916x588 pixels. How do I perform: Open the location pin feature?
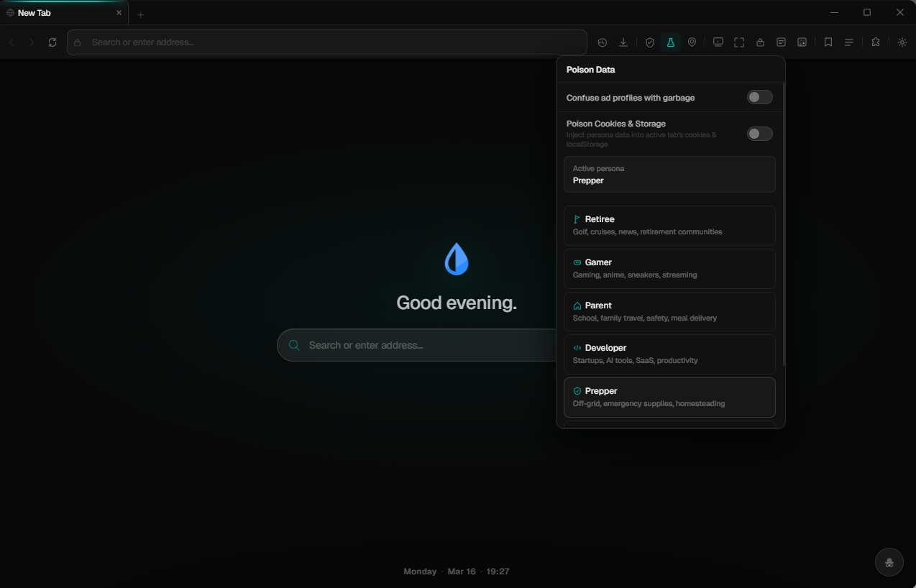tap(692, 42)
